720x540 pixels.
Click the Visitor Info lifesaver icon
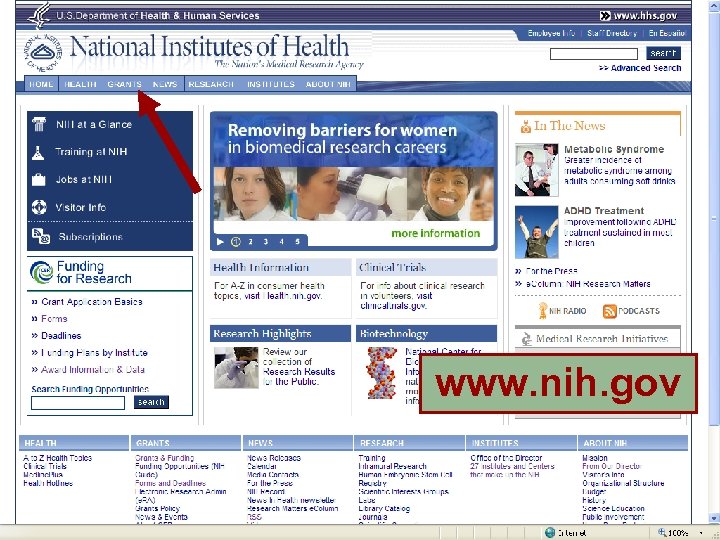(x=39, y=207)
